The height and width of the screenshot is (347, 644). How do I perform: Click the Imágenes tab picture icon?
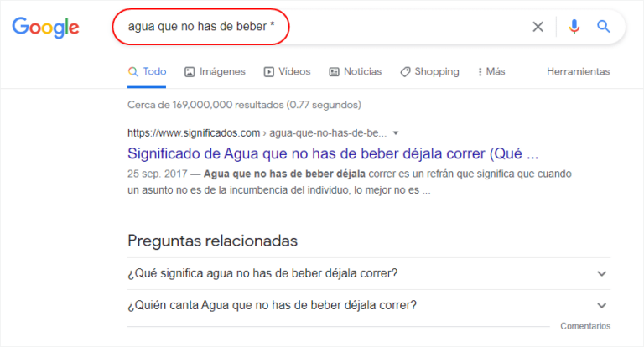click(x=190, y=72)
